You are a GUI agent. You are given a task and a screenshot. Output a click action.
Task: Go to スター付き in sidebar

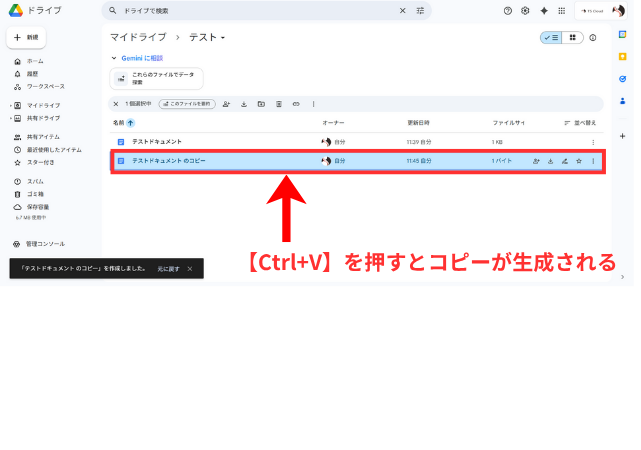tap(40, 161)
